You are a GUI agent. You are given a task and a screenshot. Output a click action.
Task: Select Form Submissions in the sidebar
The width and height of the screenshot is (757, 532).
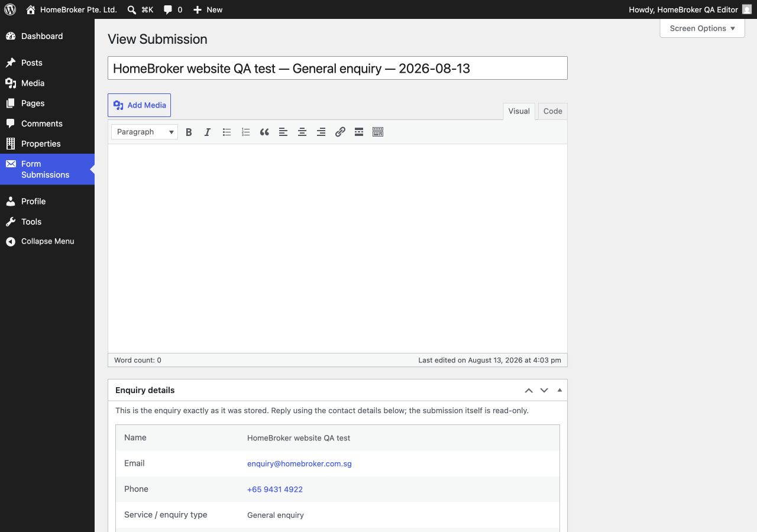(47, 169)
